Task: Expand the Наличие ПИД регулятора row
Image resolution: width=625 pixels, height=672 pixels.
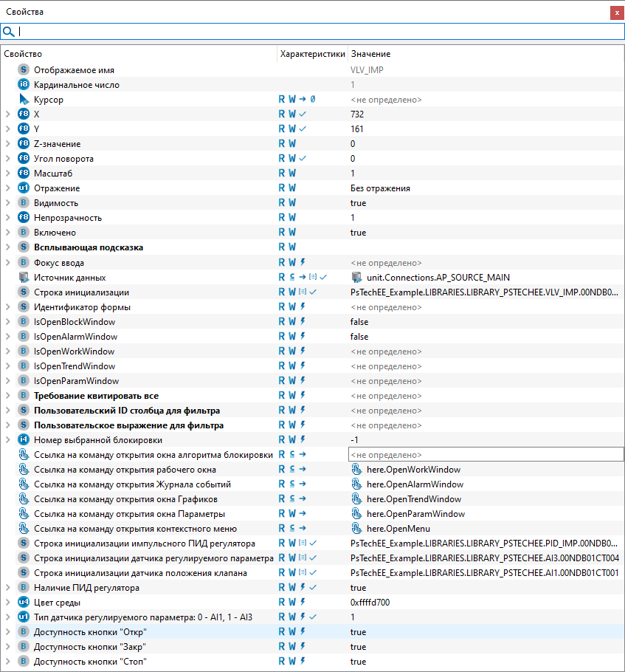Action: (7, 588)
